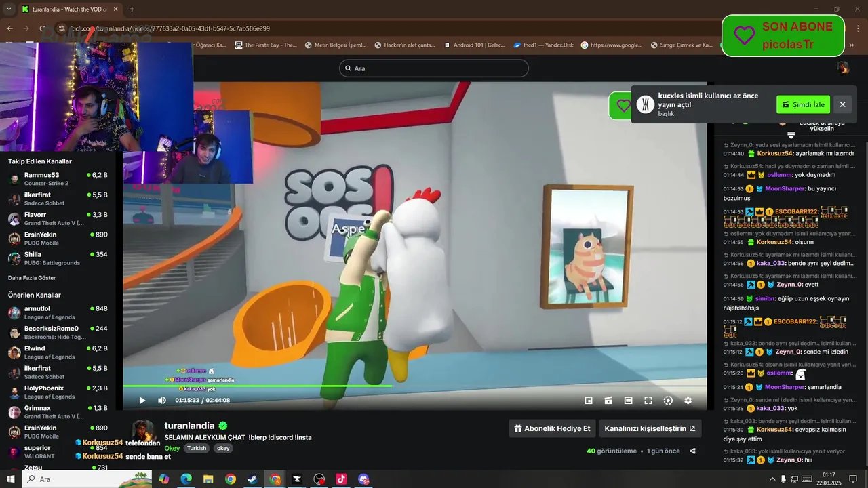Screen dimensions: 868x488
Task: Click turanlandia streamer avatar
Action: (x=143, y=432)
